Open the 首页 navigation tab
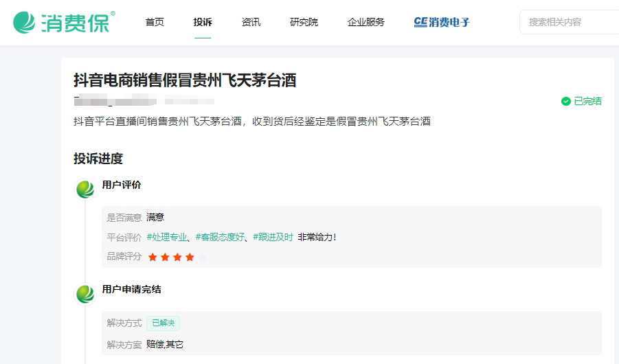This screenshot has height=364, width=619. (155, 22)
